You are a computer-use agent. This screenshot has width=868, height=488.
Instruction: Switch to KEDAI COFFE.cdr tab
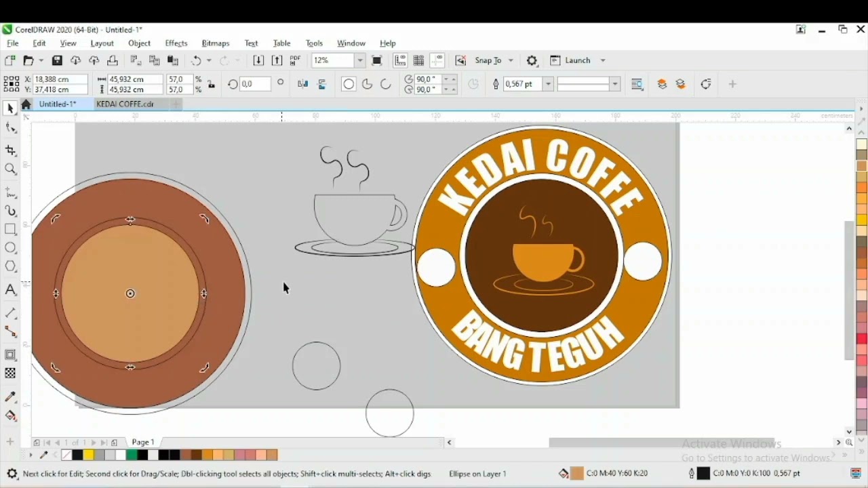(x=130, y=104)
